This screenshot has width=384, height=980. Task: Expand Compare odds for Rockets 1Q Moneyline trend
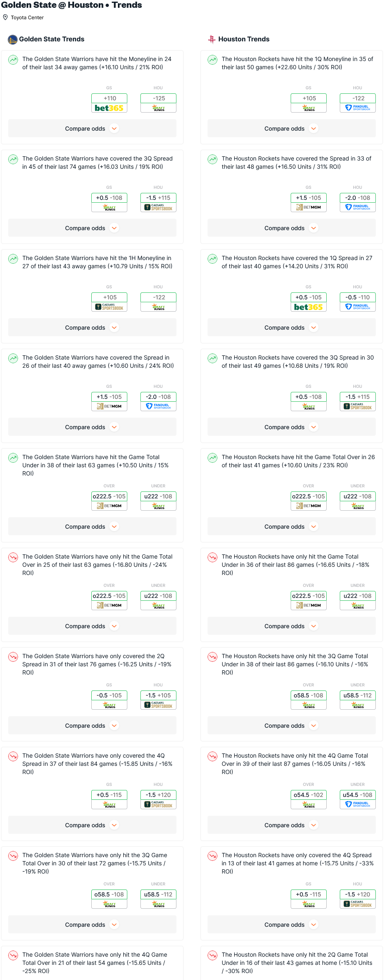point(291,129)
